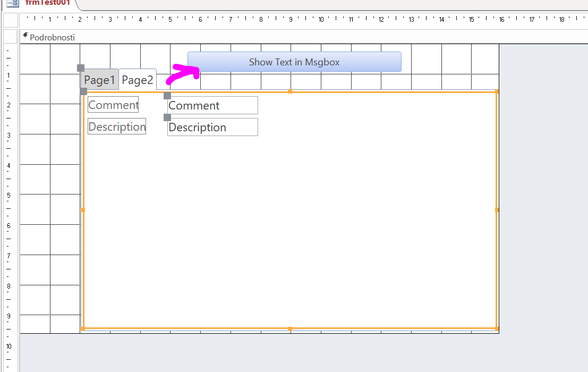Click the Podrobnosti section selector on the vertical ruler
Image resolution: width=588 pixels, height=372 pixels.
pyautogui.click(x=11, y=37)
